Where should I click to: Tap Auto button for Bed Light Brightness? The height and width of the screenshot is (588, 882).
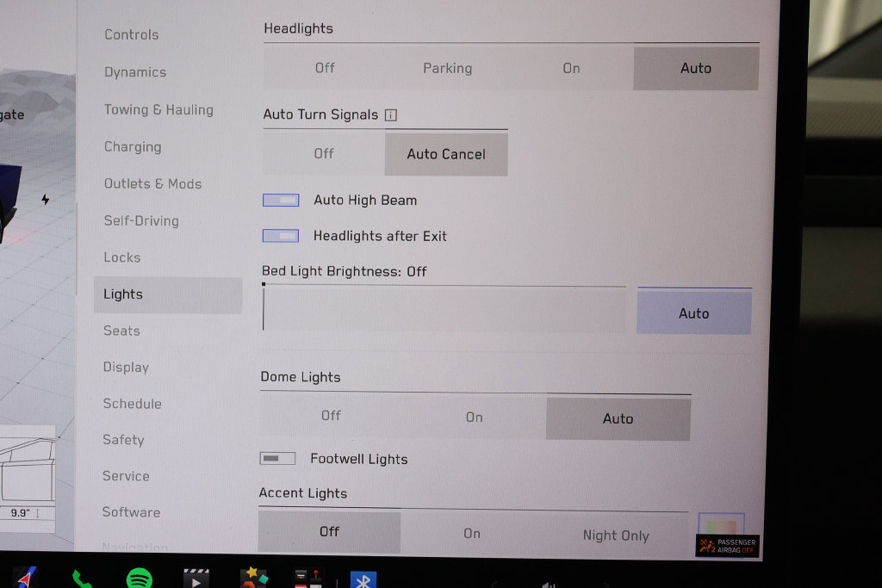tap(693, 313)
